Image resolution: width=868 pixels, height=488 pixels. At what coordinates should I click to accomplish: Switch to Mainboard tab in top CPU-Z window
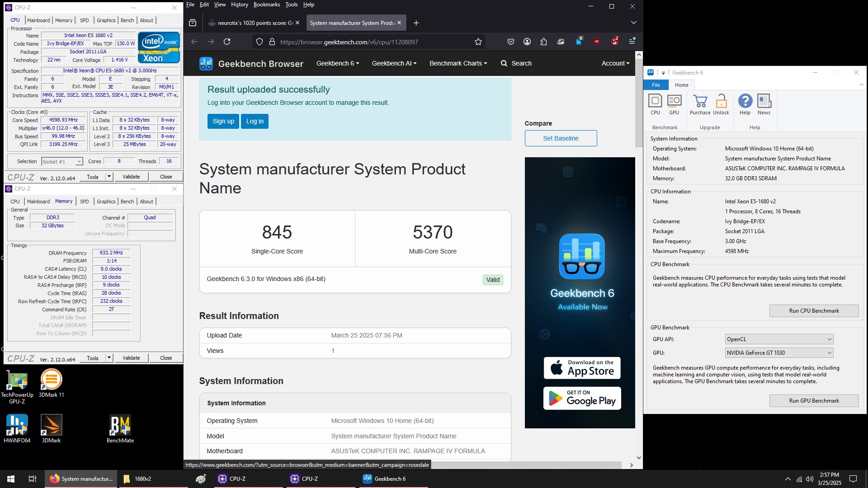[x=38, y=20]
